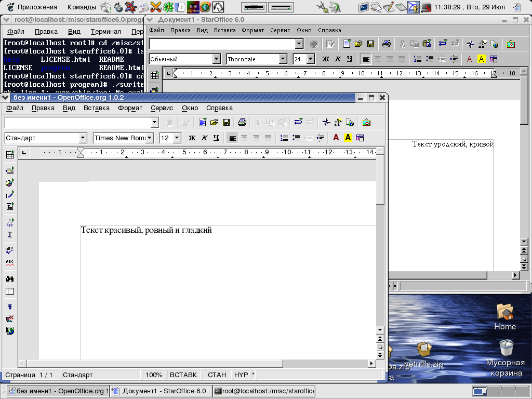Viewport: 532px width, 399px height.
Task: Expand font size 12 dropdown in OpenOffice
Action: 177,138
